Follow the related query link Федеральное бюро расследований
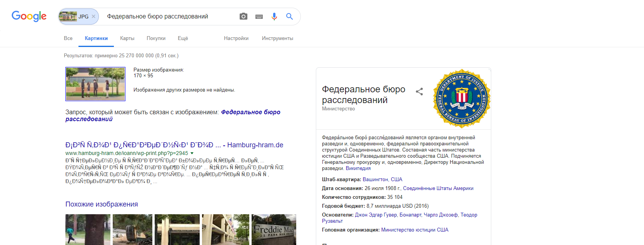This screenshot has height=245, width=644. coord(173,115)
